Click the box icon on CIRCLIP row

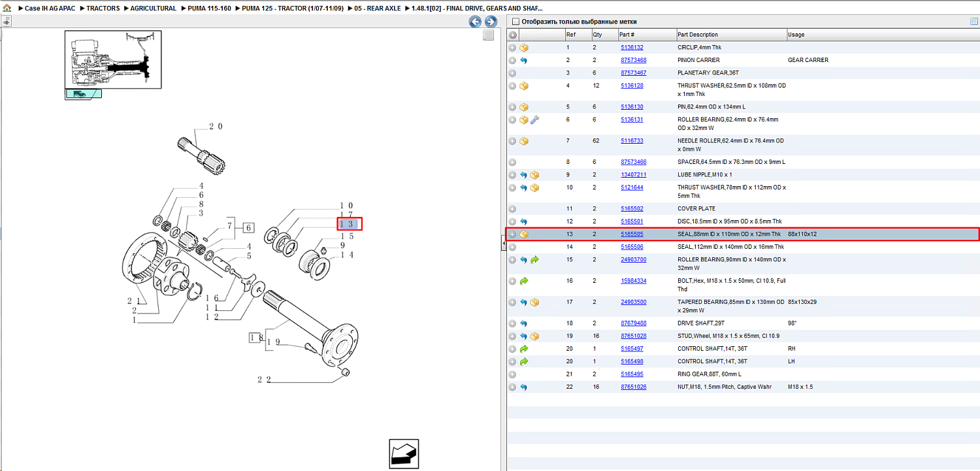coord(524,48)
